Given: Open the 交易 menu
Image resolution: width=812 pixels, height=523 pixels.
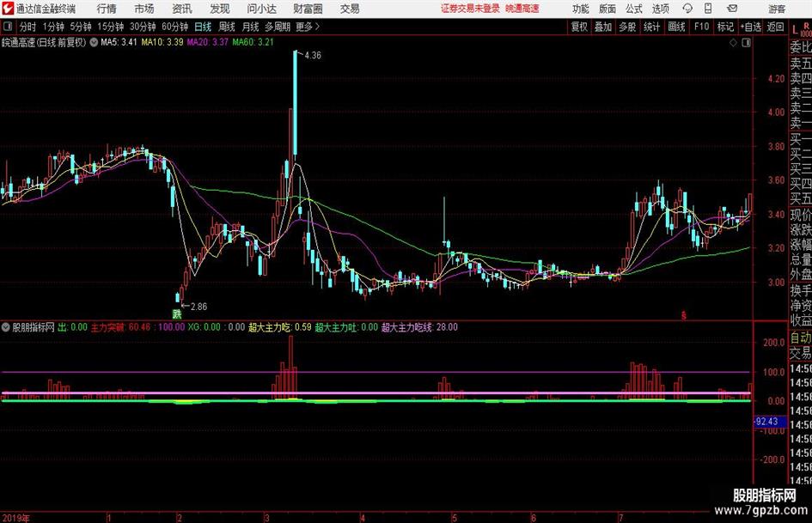Looking at the screenshot, I should click(x=350, y=9).
